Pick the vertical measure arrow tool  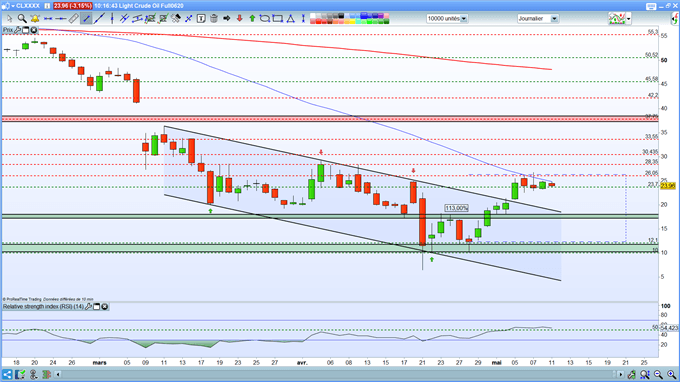303,18
